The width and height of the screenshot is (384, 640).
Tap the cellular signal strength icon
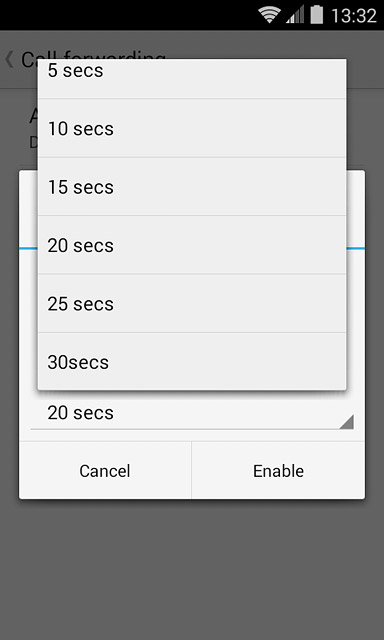[295, 15]
